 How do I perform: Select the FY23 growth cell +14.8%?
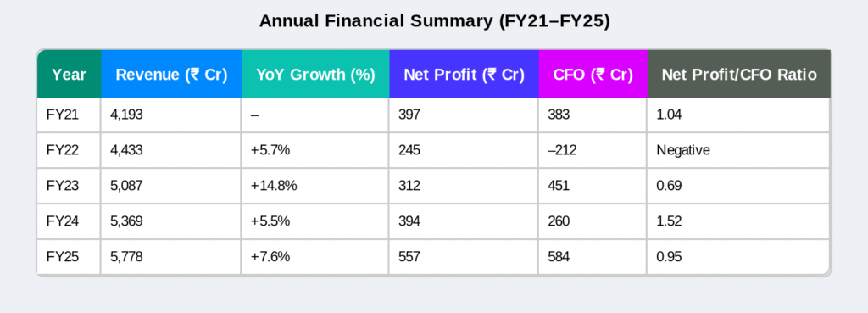274,186
